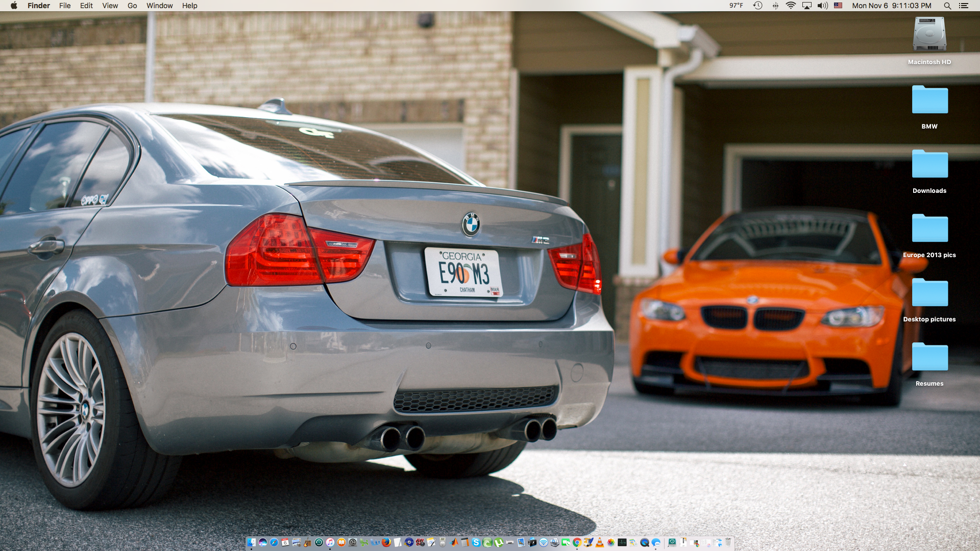
Task: Open Finder from the Dock
Action: tap(252, 542)
